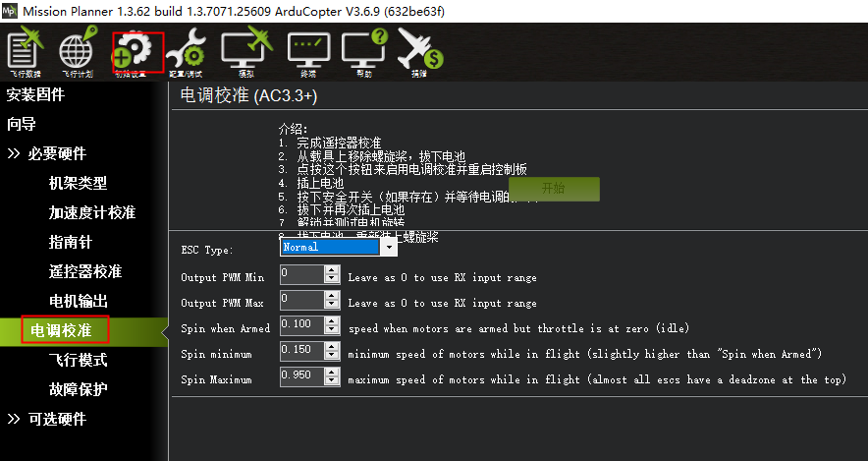Click the Spin minimum value field
868x461 pixels.
click(x=301, y=351)
